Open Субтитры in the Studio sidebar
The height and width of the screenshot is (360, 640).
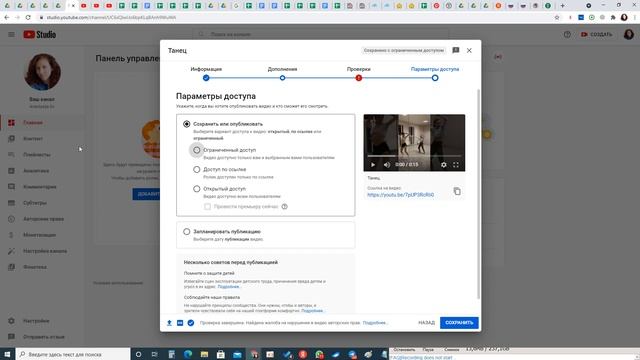(35, 203)
